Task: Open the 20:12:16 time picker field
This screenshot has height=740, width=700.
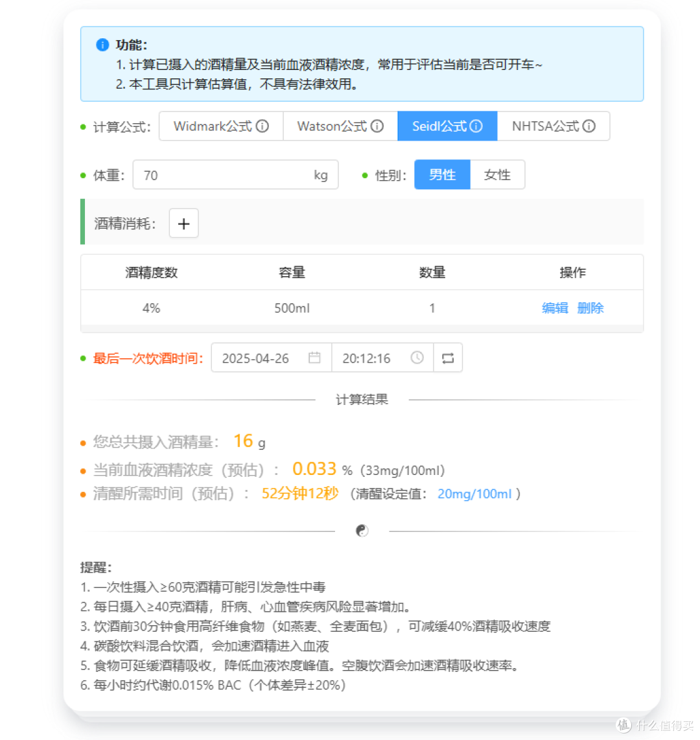Action: pos(383,358)
